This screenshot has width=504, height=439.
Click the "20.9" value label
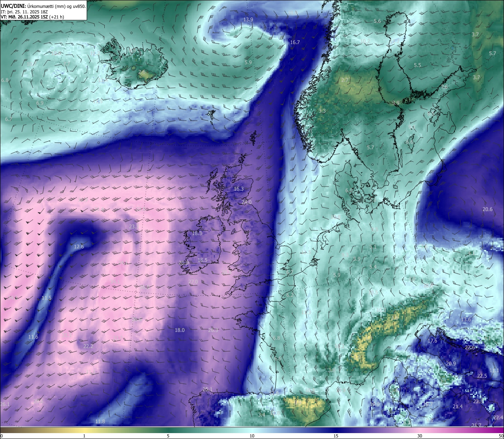(x=451, y=364)
